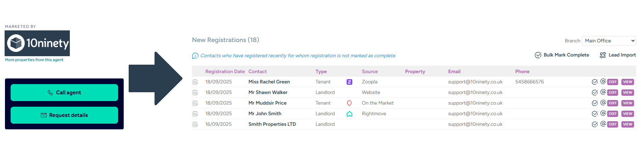
Task: Email Mr Muddsir Price via @ icon
Action: click(603, 103)
